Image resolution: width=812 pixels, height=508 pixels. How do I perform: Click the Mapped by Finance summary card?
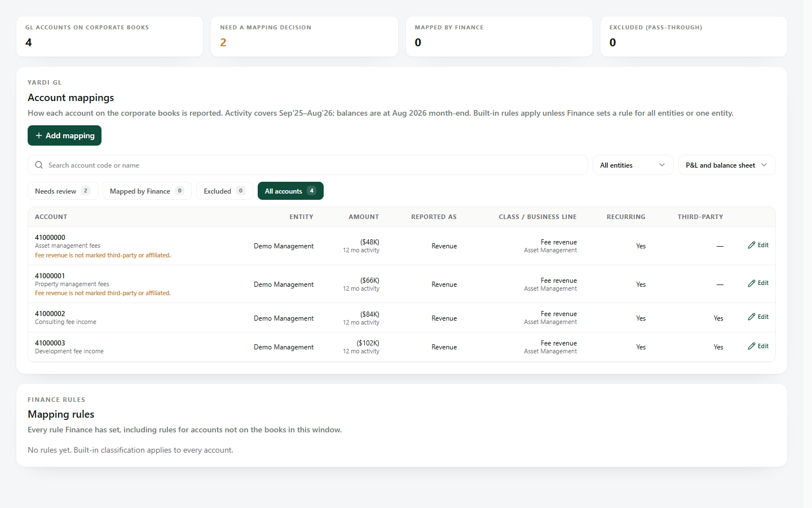(x=499, y=37)
